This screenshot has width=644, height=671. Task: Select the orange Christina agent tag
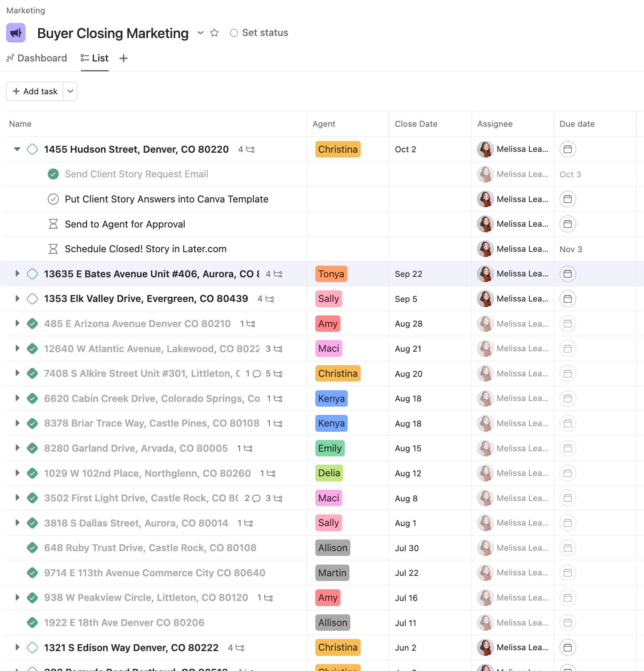point(338,149)
